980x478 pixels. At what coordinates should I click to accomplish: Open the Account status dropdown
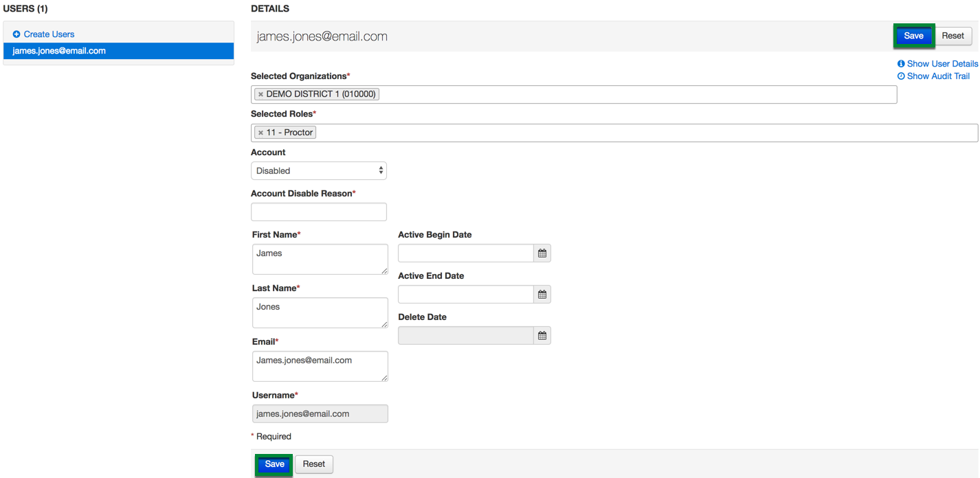(318, 170)
